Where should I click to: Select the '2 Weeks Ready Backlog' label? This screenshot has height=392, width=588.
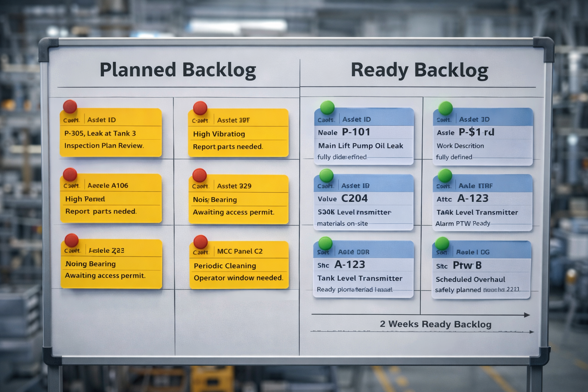tap(436, 324)
